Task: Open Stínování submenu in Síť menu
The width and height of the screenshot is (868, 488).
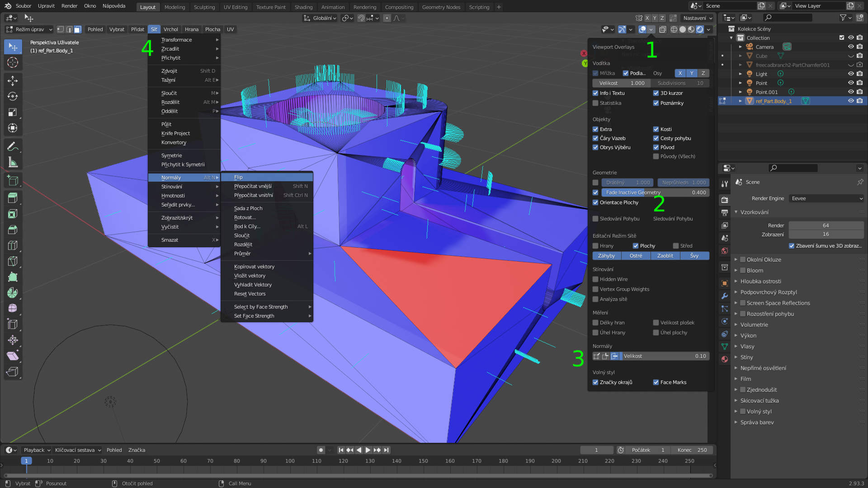Action: 184,187
